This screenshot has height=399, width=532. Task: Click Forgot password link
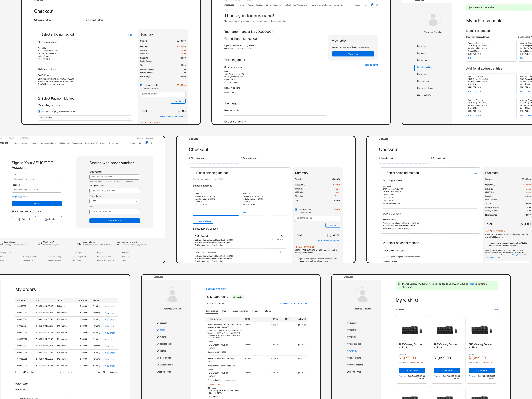pos(19,197)
